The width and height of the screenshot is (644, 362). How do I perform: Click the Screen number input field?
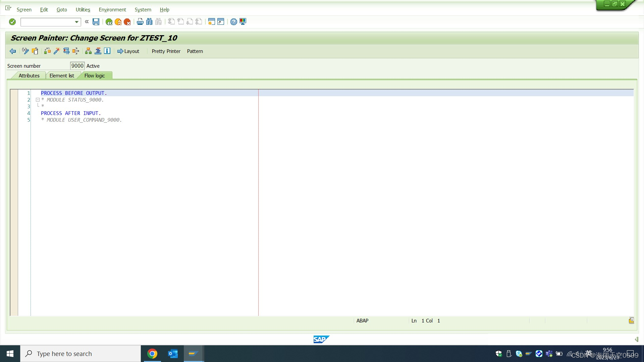[x=77, y=66]
